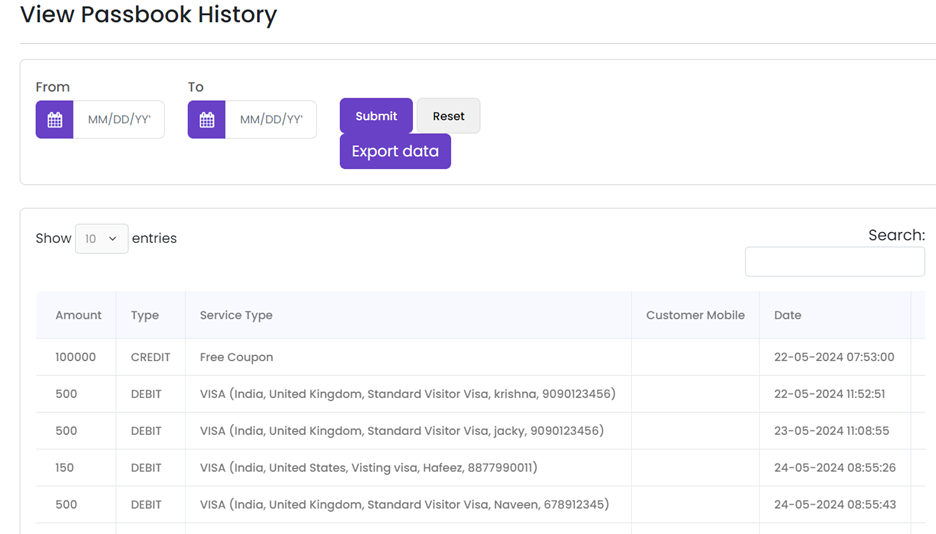Click the Search input box
Screen dimensions: 936x534
pos(835,261)
